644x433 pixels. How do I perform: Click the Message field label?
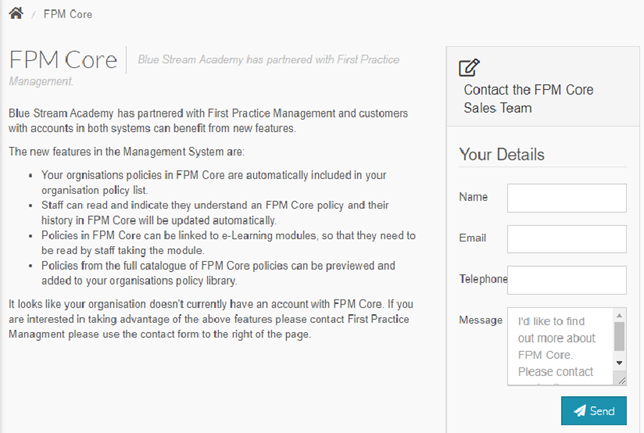[x=480, y=320]
